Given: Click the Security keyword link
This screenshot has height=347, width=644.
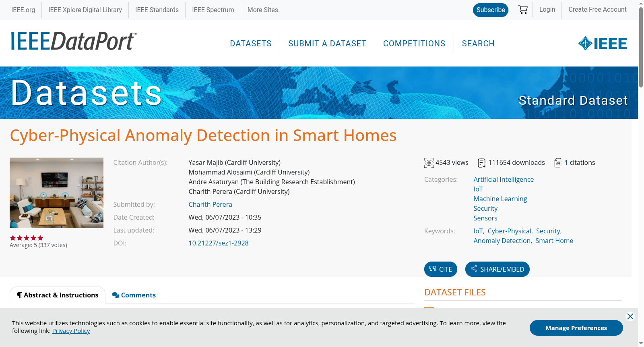Looking at the screenshot, I should 548,231.
